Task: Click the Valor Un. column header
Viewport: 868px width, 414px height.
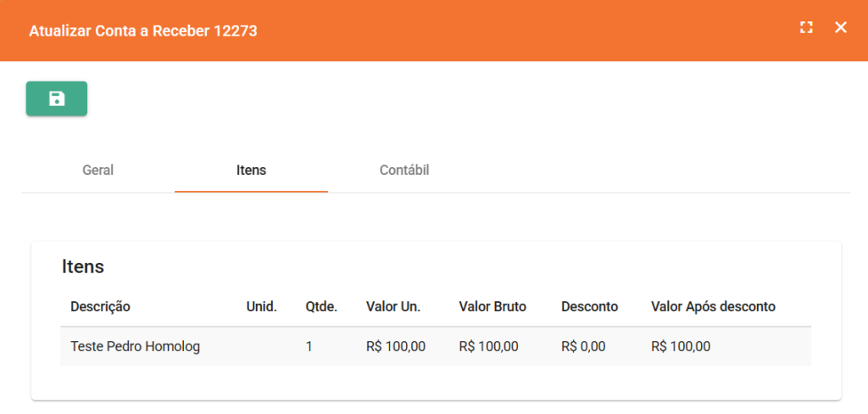Action: (393, 306)
